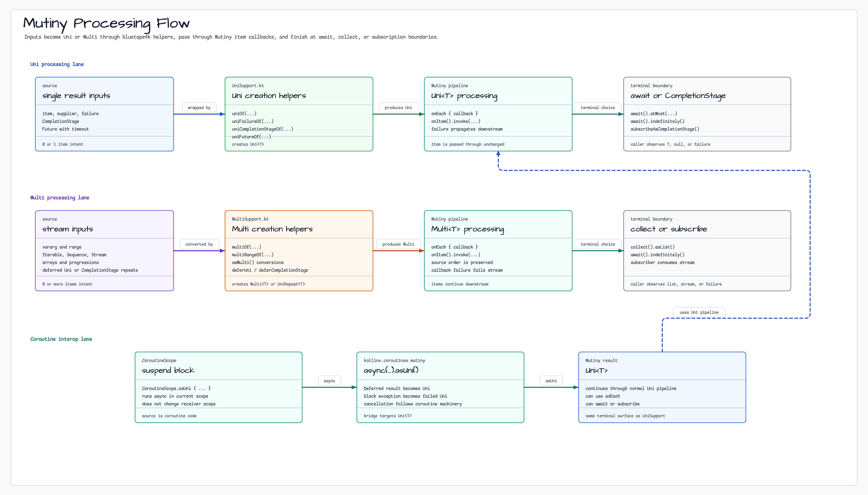Click the 'collect().asList()' line

652,247
